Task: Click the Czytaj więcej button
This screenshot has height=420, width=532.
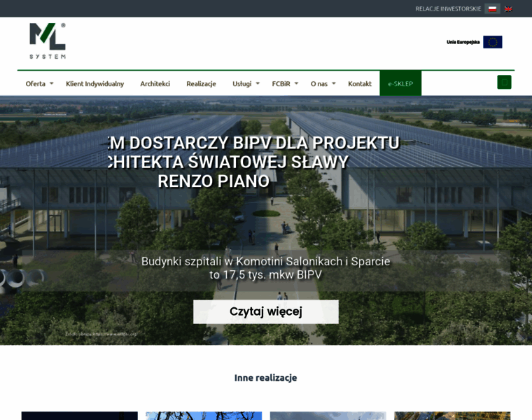Action: [266, 311]
